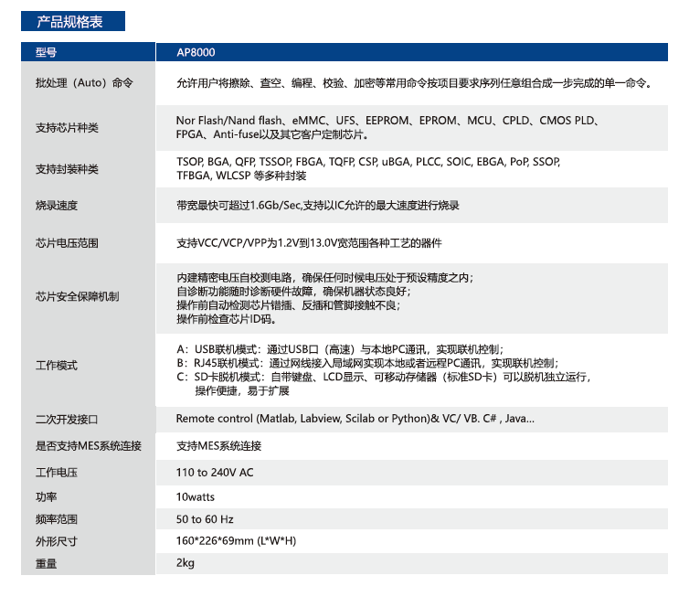
Task: Click the 二次开发接口 row label
Action: pos(67,420)
